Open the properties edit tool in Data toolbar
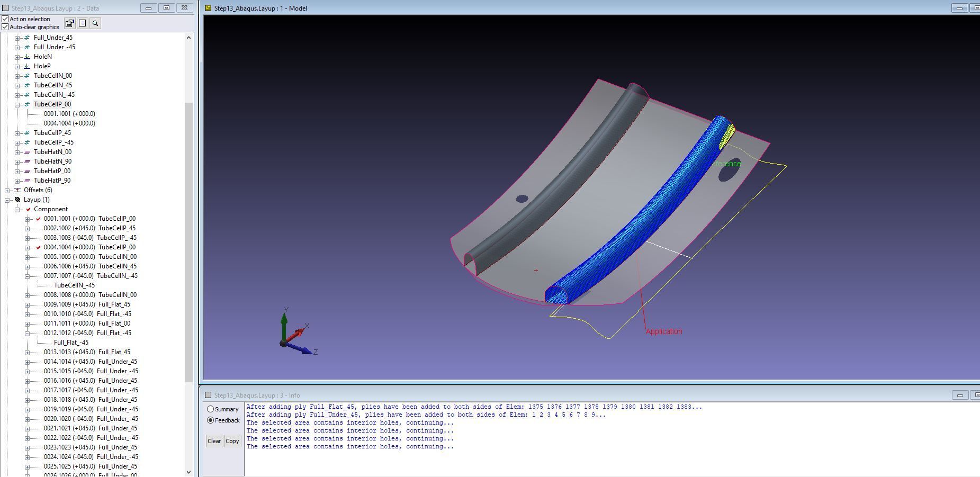The image size is (980, 477). [69, 23]
